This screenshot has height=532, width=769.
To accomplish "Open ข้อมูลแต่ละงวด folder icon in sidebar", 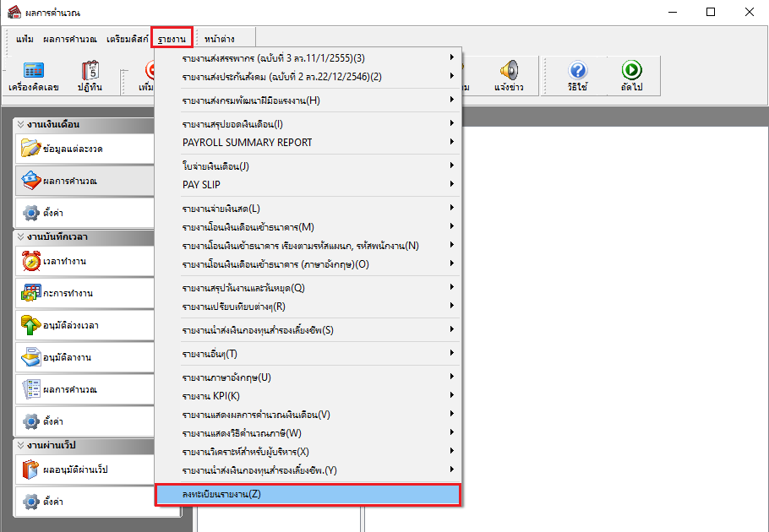I will (x=31, y=149).
